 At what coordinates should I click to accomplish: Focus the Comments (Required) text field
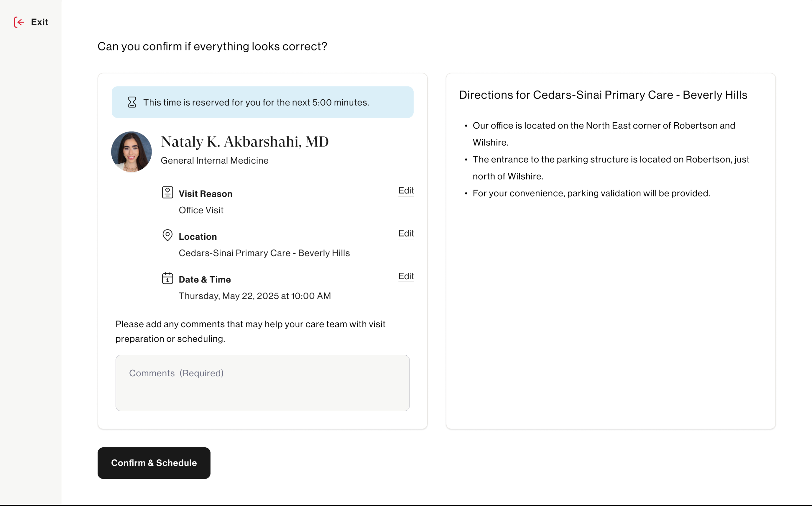[x=262, y=383]
